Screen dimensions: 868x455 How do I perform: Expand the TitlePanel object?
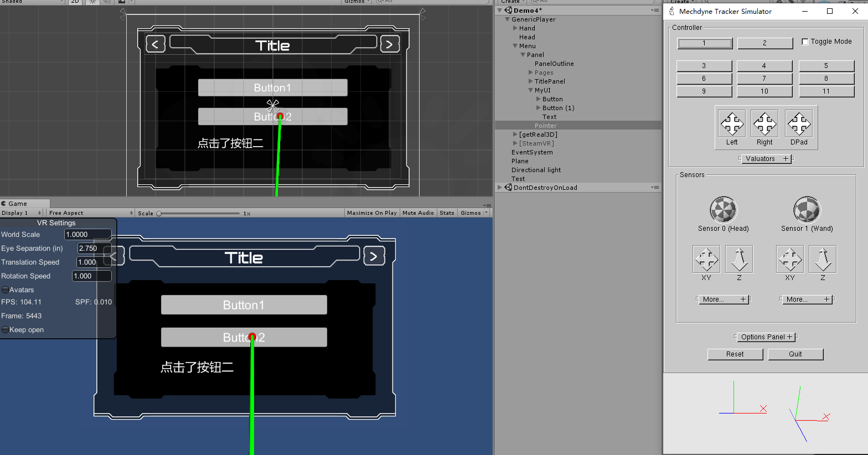[x=531, y=81]
